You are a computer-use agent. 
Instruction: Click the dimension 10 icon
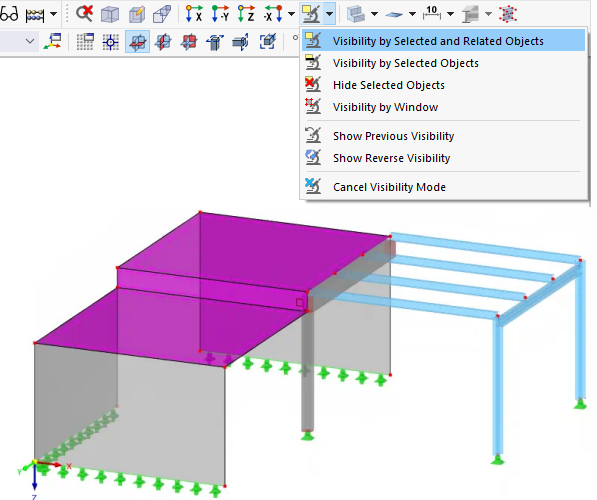coord(432,13)
